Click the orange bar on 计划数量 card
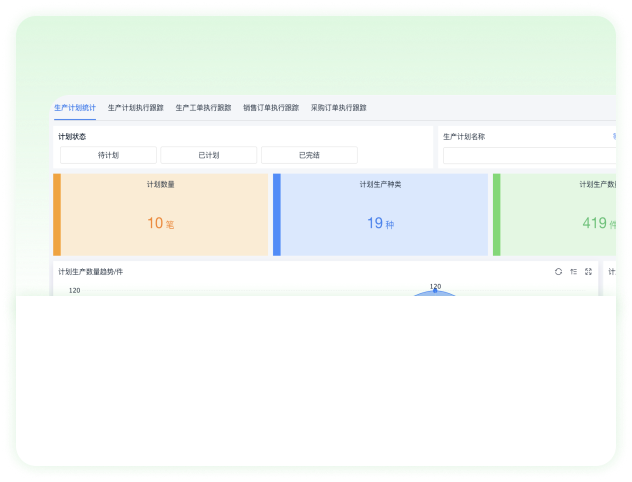Screen dimensions: 632x482 [57, 214]
